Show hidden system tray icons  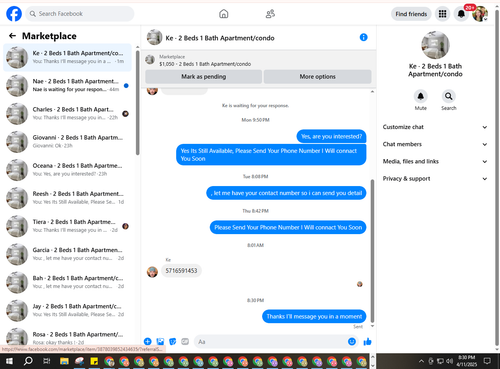click(421, 361)
